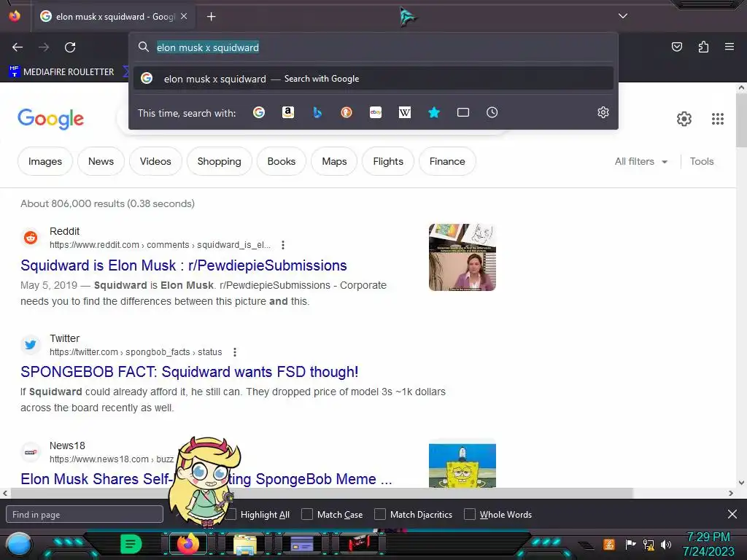Switch to the Shopping results tab
The width and height of the screenshot is (747, 560).
[219, 161]
